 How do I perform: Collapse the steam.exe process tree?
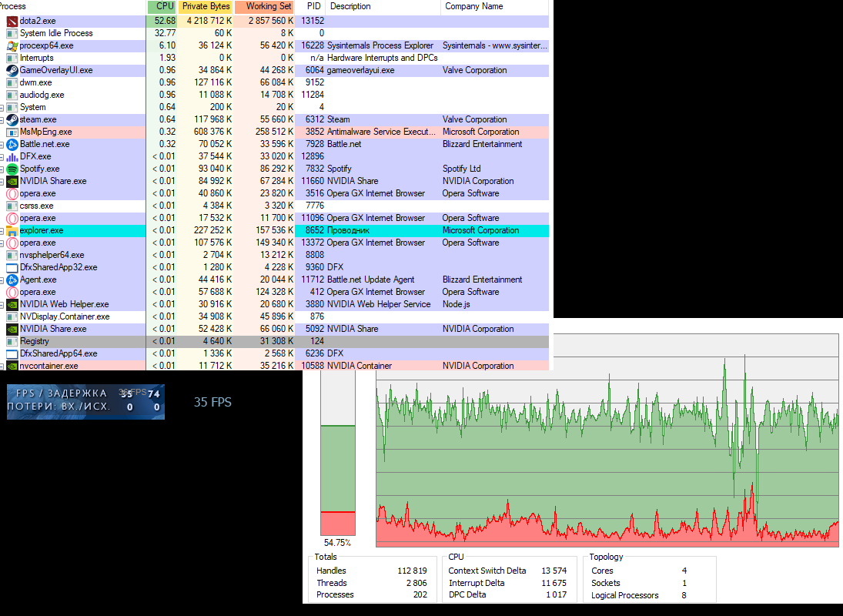[2, 119]
